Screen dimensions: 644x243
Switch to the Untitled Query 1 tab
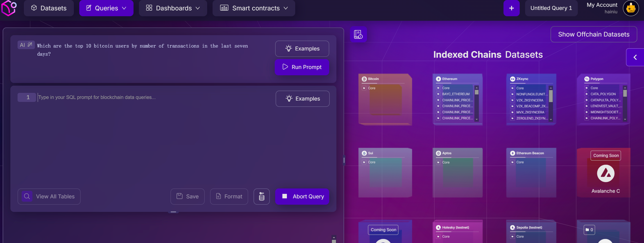click(x=551, y=8)
